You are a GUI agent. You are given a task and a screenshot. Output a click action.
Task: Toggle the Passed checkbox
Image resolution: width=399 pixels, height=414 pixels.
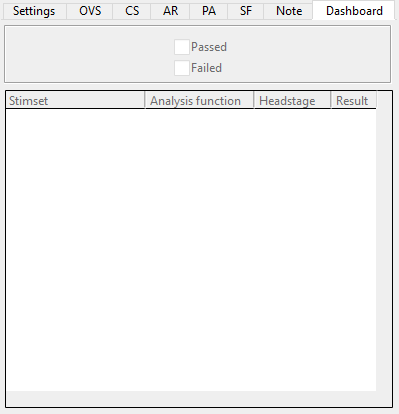(182, 47)
